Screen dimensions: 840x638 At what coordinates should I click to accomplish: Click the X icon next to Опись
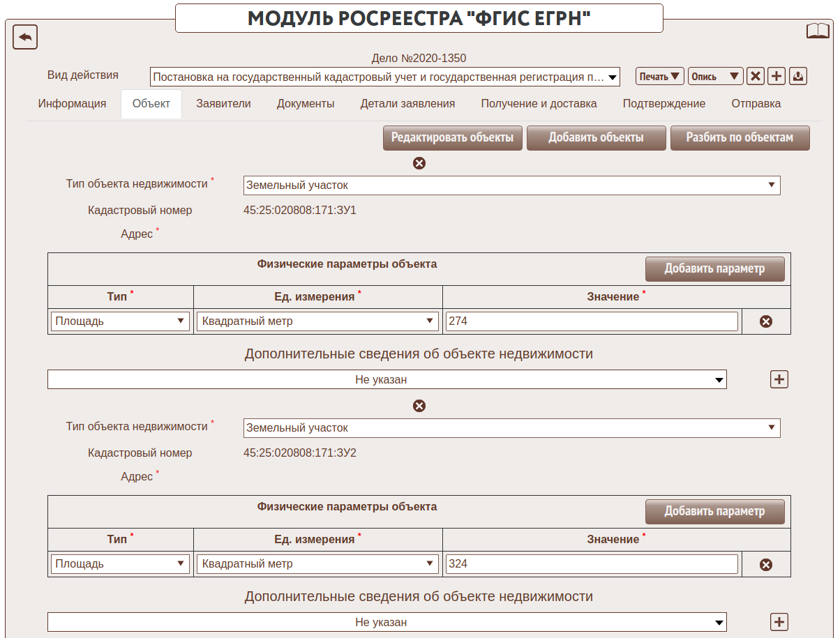pos(755,77)
